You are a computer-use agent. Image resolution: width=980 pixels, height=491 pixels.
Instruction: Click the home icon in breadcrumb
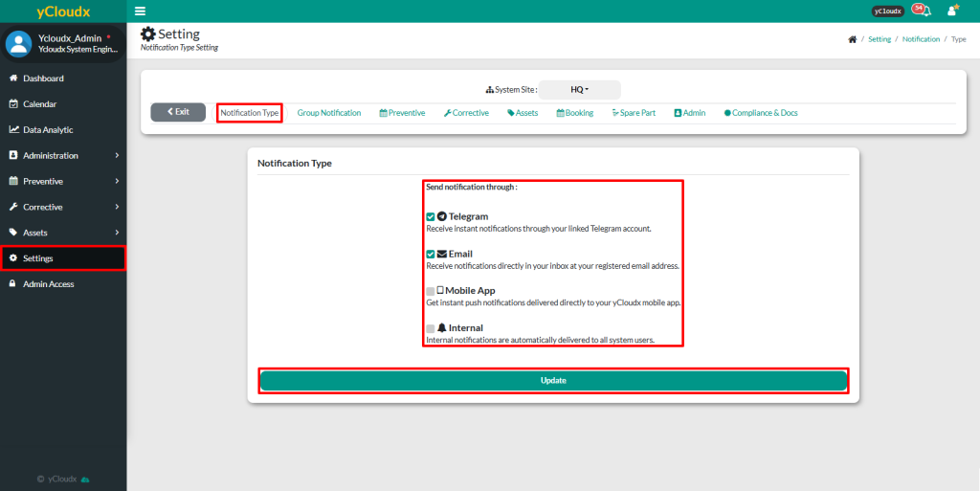tap(853, 39)
